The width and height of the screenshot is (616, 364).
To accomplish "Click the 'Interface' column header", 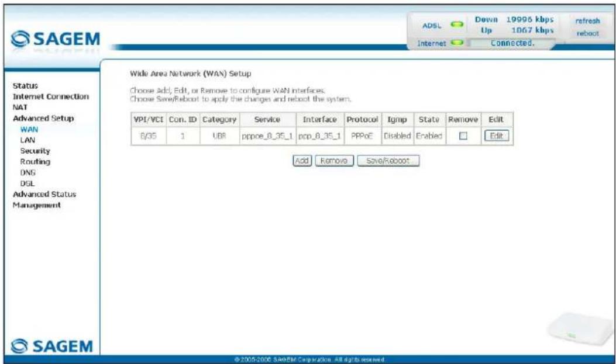I will [x=320, y=120].
